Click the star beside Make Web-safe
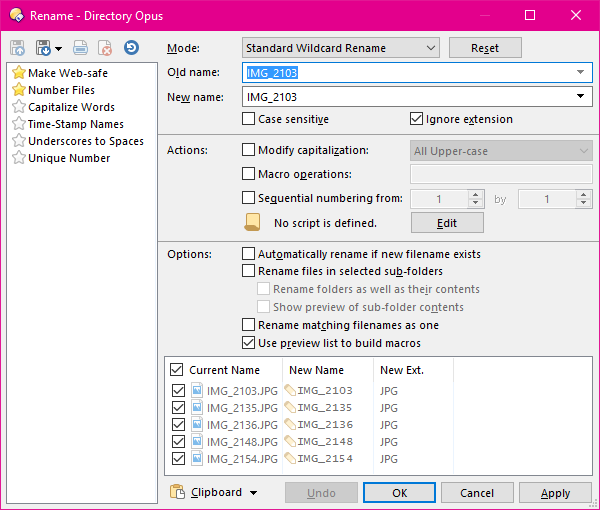600x510 pixels. [18, 73]
